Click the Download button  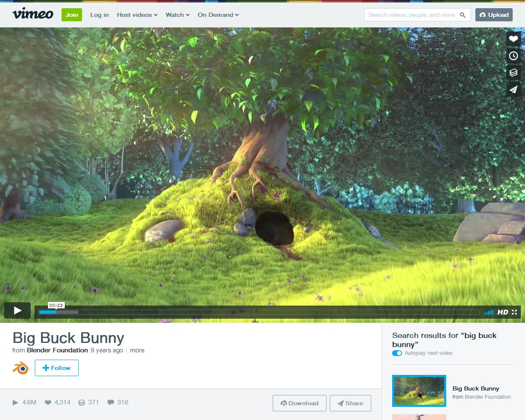click(x=299, y=403)
